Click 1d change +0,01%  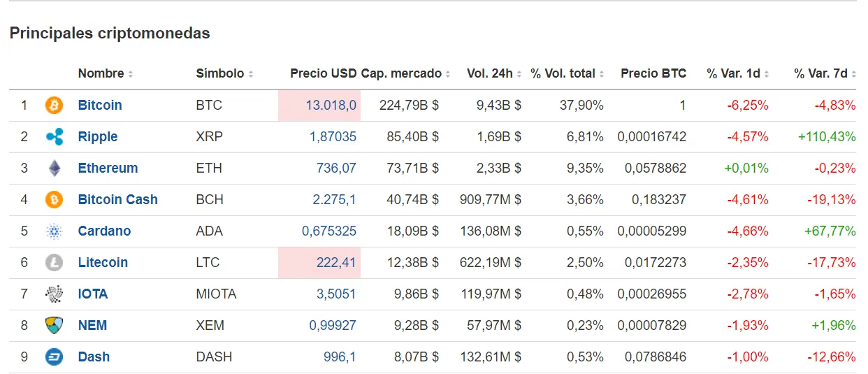tap(746, 168)
